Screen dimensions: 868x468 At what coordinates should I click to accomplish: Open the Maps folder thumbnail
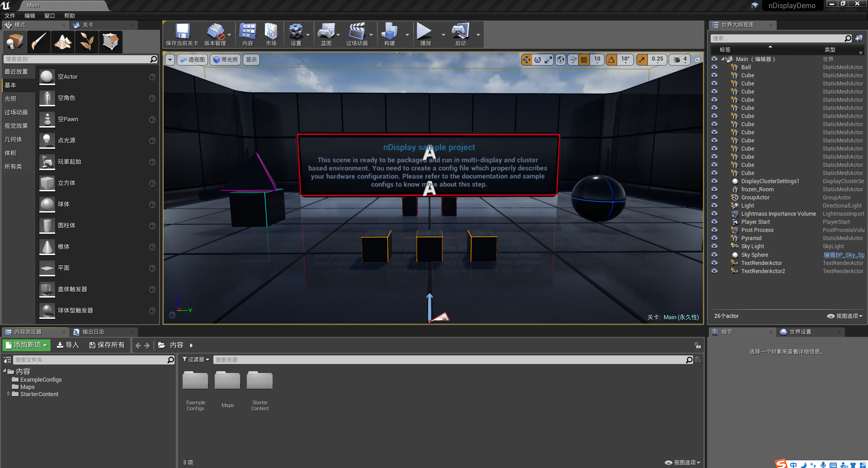click(227, 380)
